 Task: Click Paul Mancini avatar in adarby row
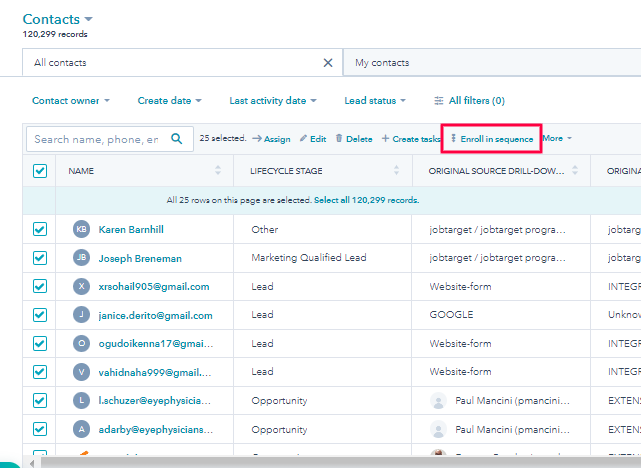click(438, 429)
